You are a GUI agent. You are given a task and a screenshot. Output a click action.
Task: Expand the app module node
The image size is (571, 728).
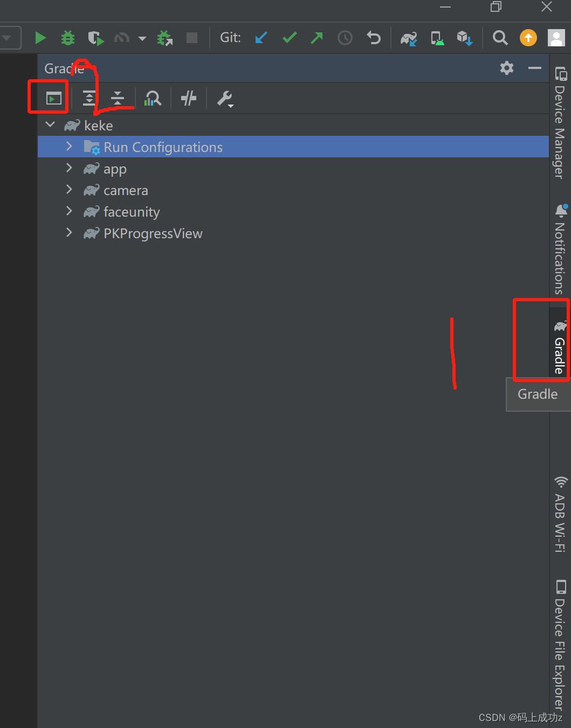pyautogui.click(x=69, y=168)
